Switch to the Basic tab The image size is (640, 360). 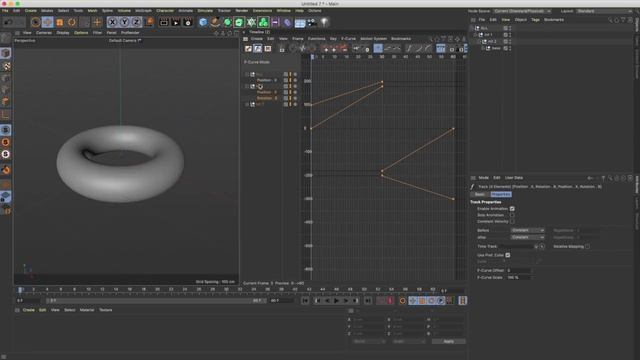click(480, 194)
